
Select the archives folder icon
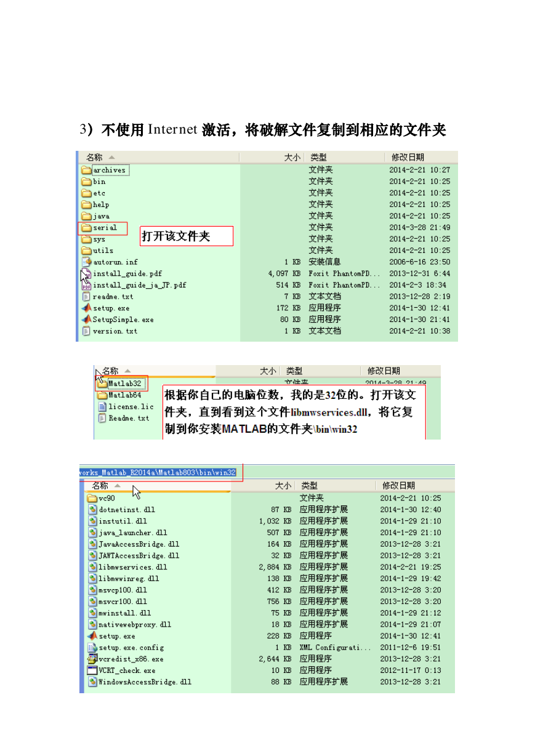point(86,170)
